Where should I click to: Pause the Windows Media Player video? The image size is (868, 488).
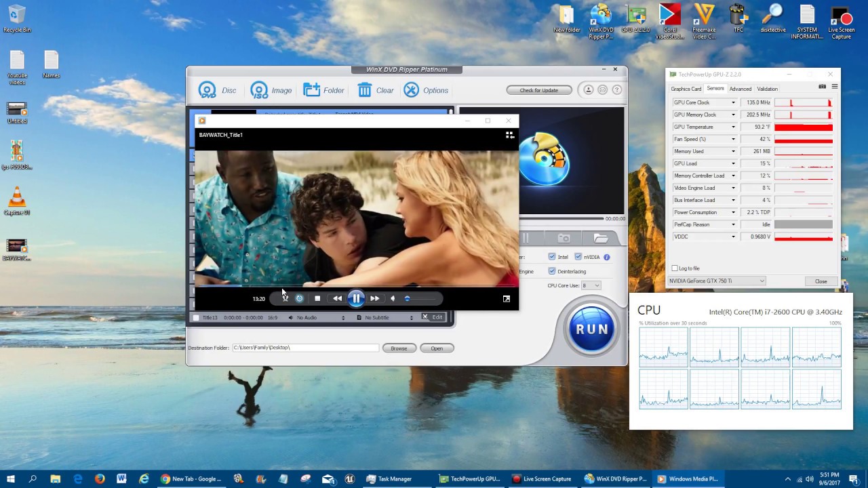click(356, 298)
